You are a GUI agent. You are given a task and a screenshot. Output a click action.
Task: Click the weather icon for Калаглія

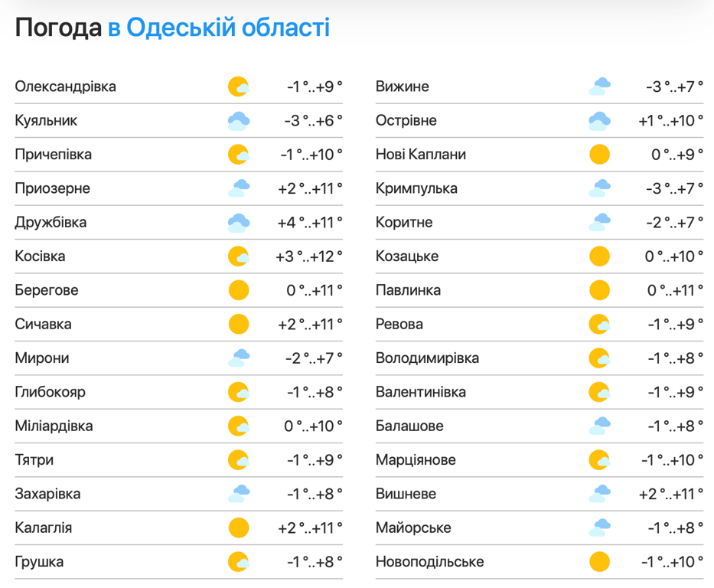(x=239, y=528)
